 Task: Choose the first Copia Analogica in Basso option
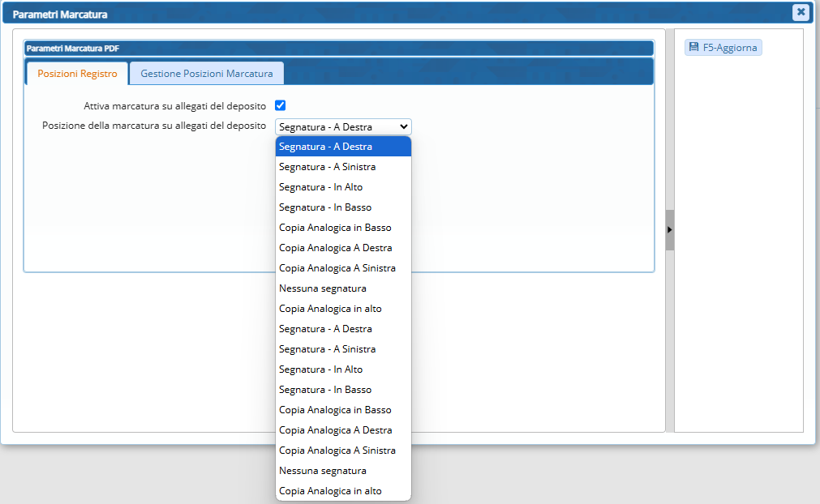click(x=343, y=228)
